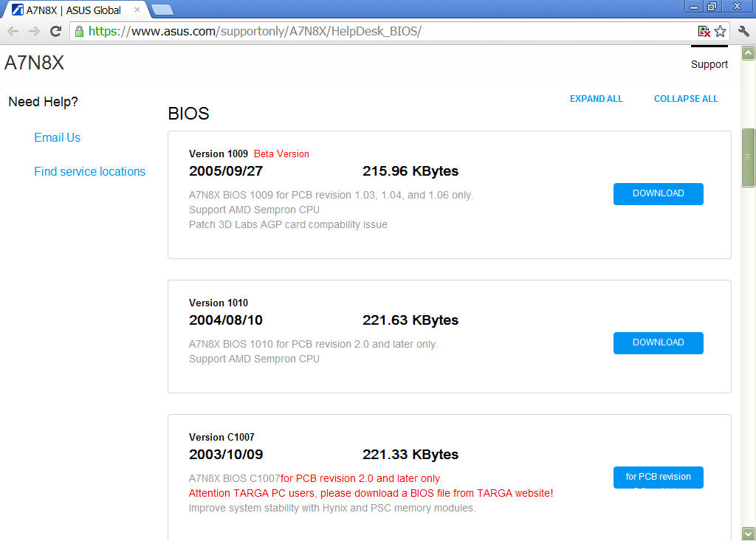
Task: Click the ASUS favicon on the tab
Action: [18, 10]
